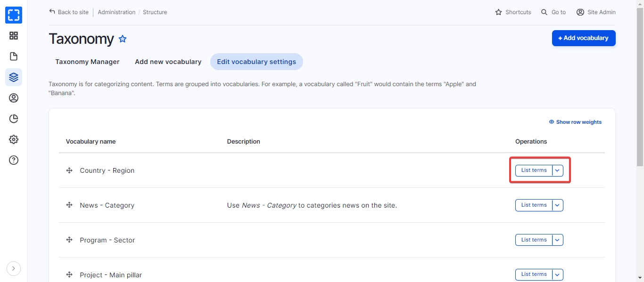The width and height of the screenshot is (644, 282).
Task: Expand the sidebar with the arrow button
Action: 14,268
